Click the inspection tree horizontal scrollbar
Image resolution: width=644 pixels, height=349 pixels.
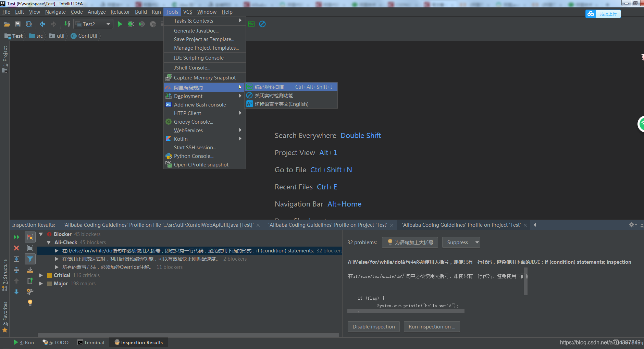188,335
